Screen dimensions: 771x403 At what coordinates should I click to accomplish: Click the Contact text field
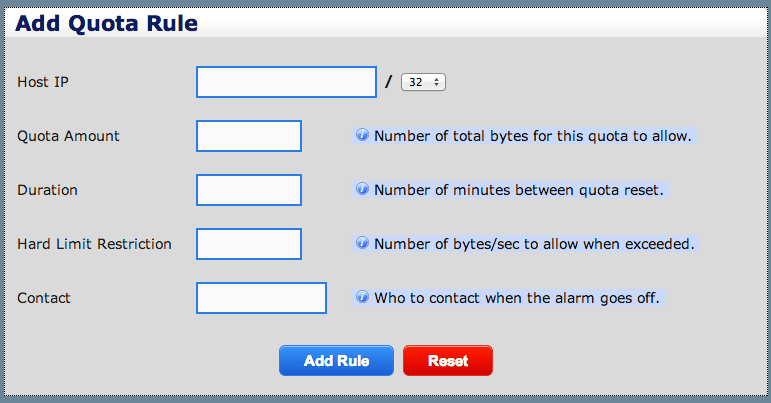(261, 298)
